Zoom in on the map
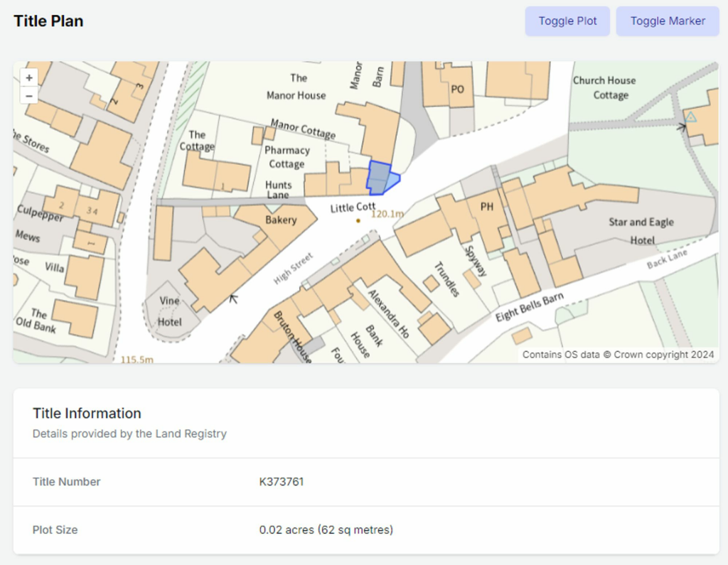This screenshot has width=728, height=565. pyautogui.click(x=29, y=77)
